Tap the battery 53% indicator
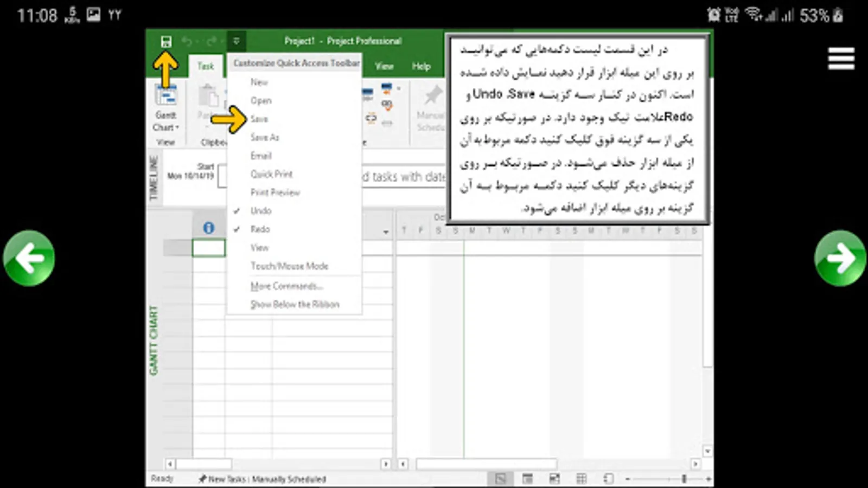The width and height of the screenshot is (868, 488). 821,15
